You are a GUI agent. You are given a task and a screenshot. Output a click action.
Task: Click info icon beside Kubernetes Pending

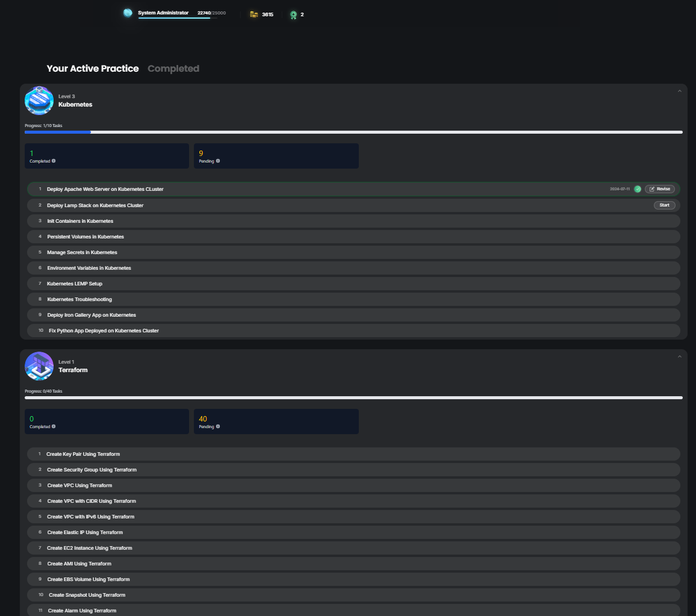pos(218,161)
